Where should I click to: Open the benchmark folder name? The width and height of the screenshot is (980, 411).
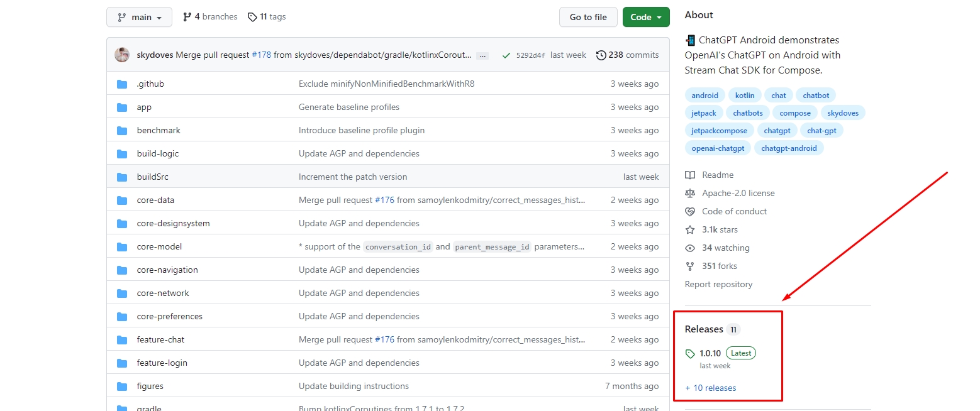(x=159, y=130)
